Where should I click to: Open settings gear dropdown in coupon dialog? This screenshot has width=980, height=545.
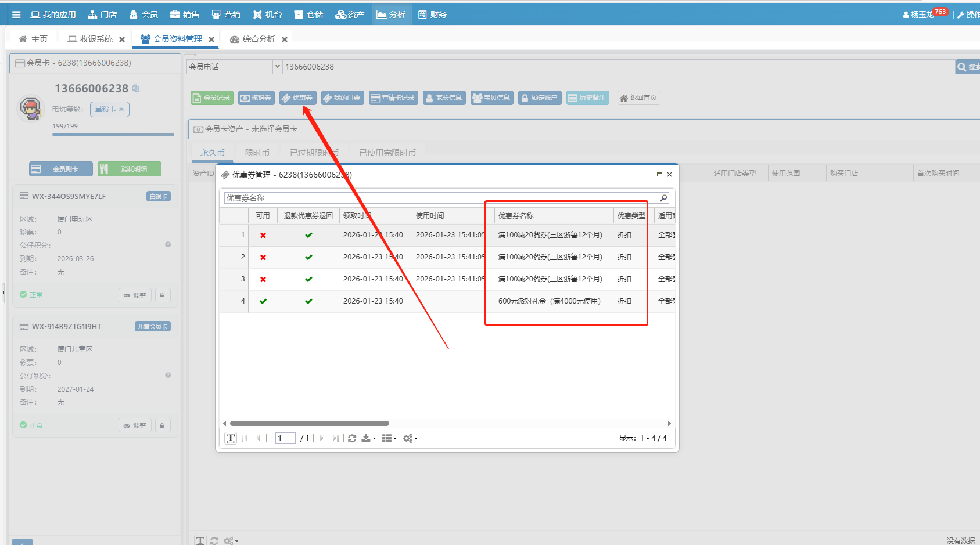tap(410, 438)
